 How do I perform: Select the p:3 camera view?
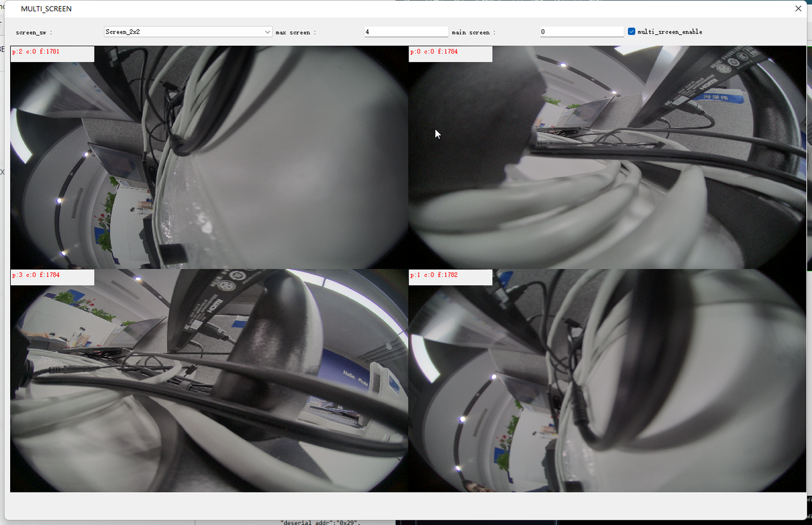click(209, 387)
